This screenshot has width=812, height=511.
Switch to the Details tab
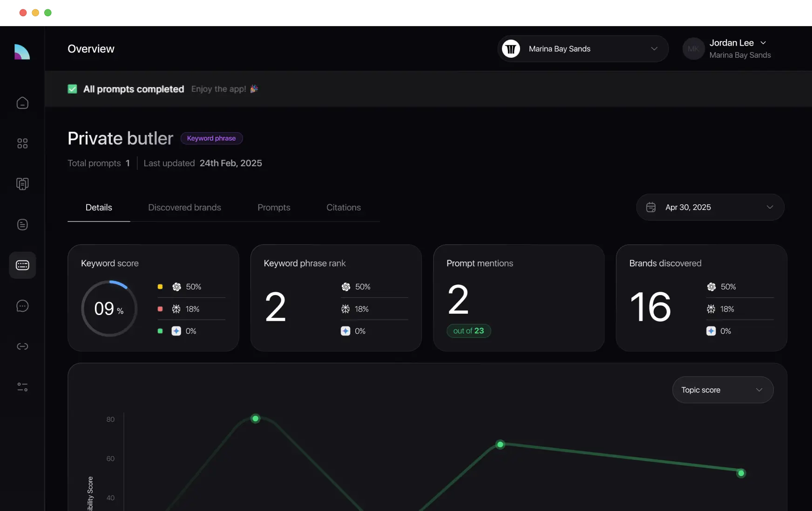tap(99, 208)
